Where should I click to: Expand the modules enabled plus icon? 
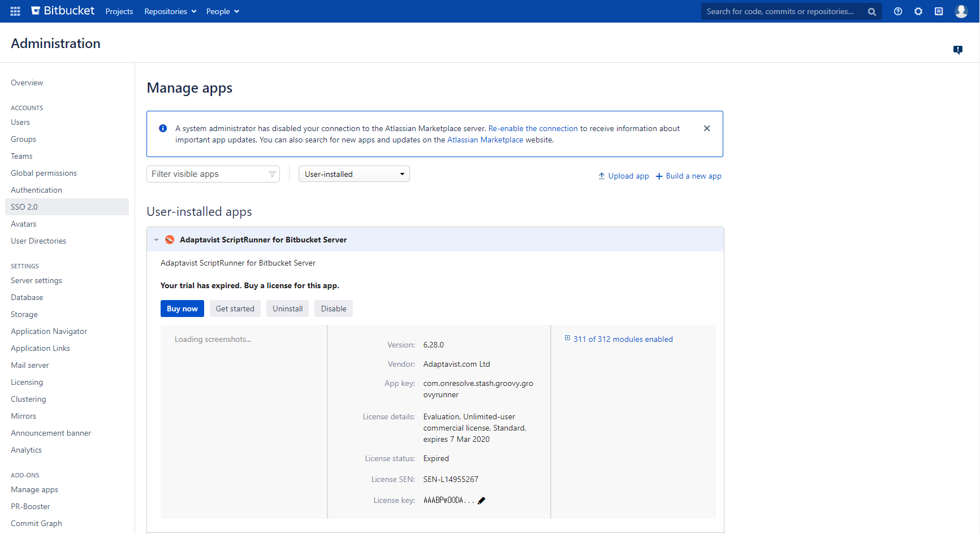click(567, 338)
